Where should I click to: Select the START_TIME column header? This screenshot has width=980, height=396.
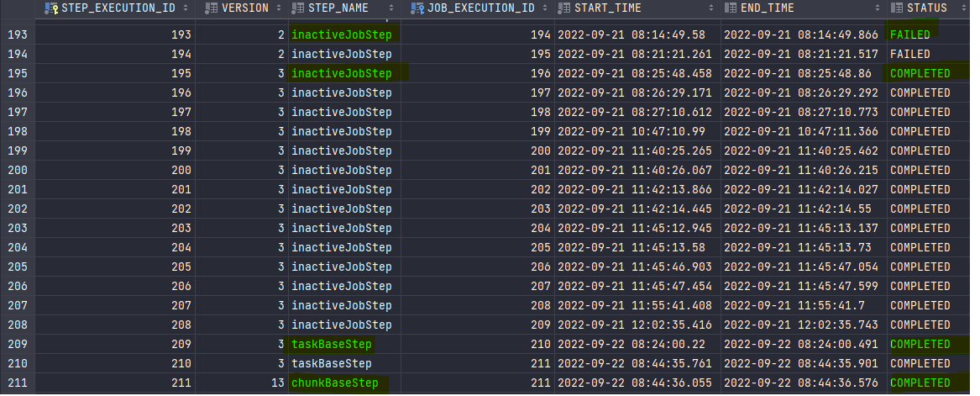637,8
